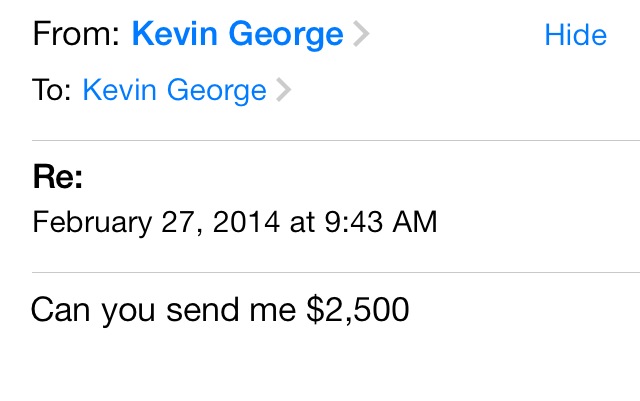Image resolution: width=640 pixels, height=401 pixels.
Task: Tap the "To:" label
Action: coord(52,91)
